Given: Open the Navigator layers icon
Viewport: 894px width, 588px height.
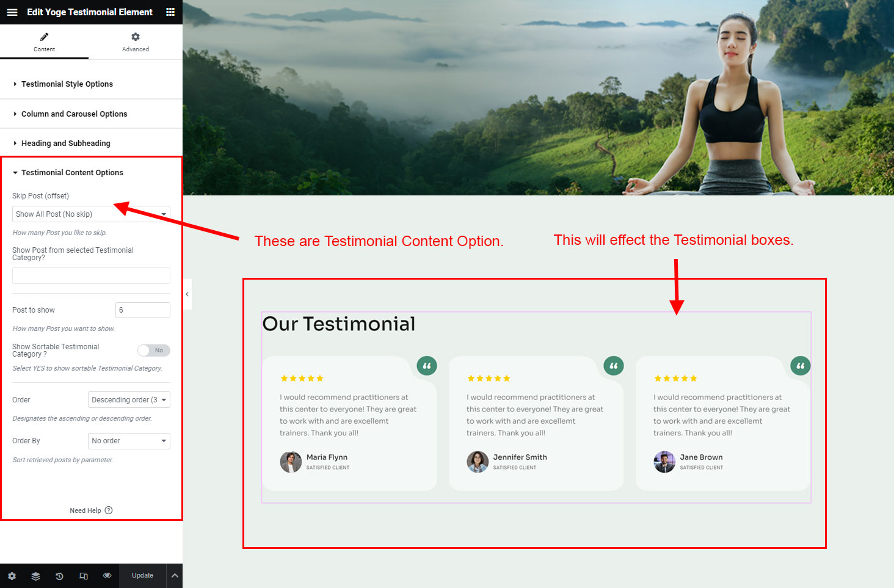Looking at the screenshot, I should [35, 576].
